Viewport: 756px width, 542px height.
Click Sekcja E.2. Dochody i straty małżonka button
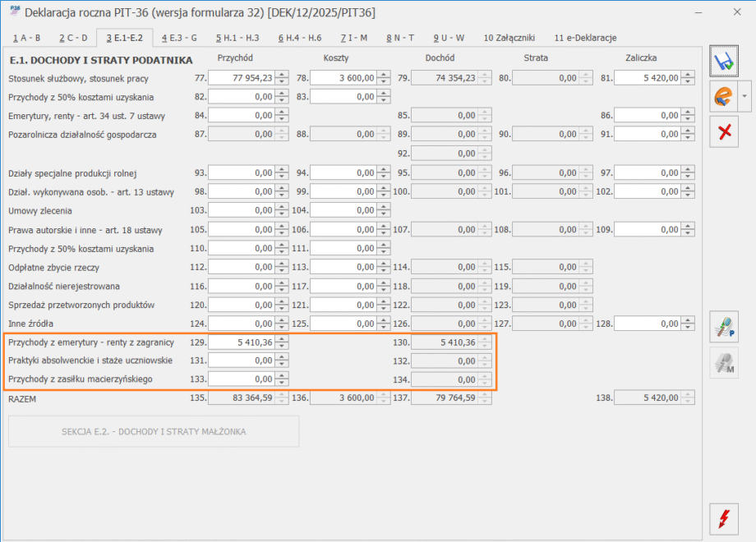(154, 432)
